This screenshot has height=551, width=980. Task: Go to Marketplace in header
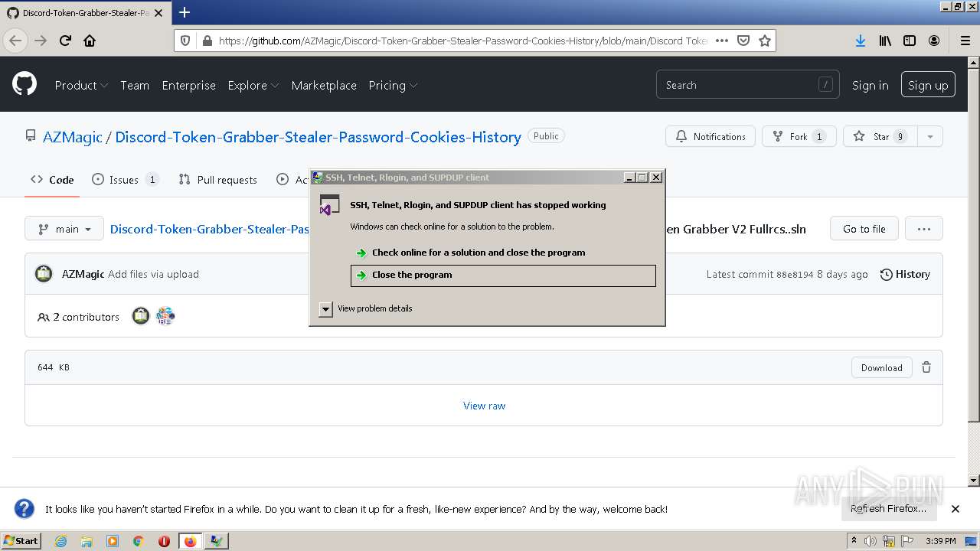324,85
